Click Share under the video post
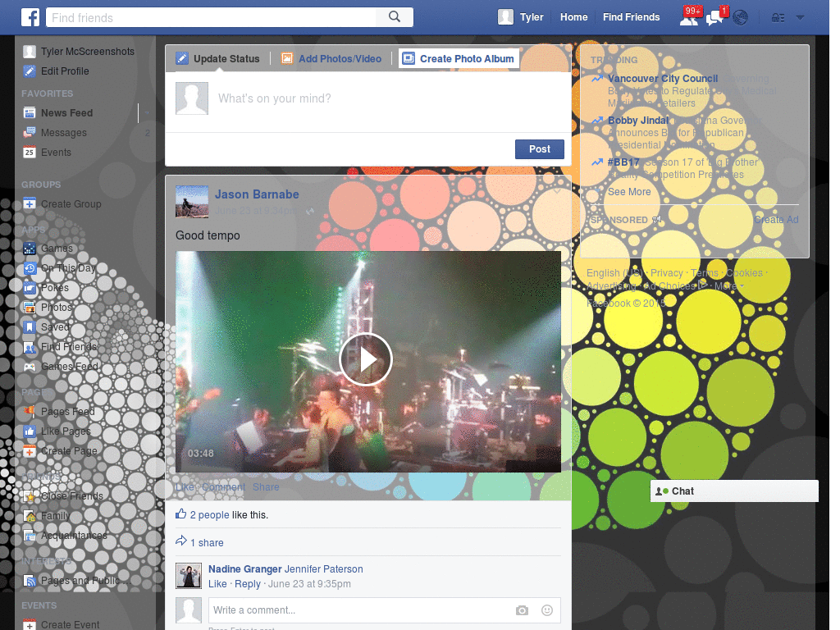 click(x=266, y=487)
